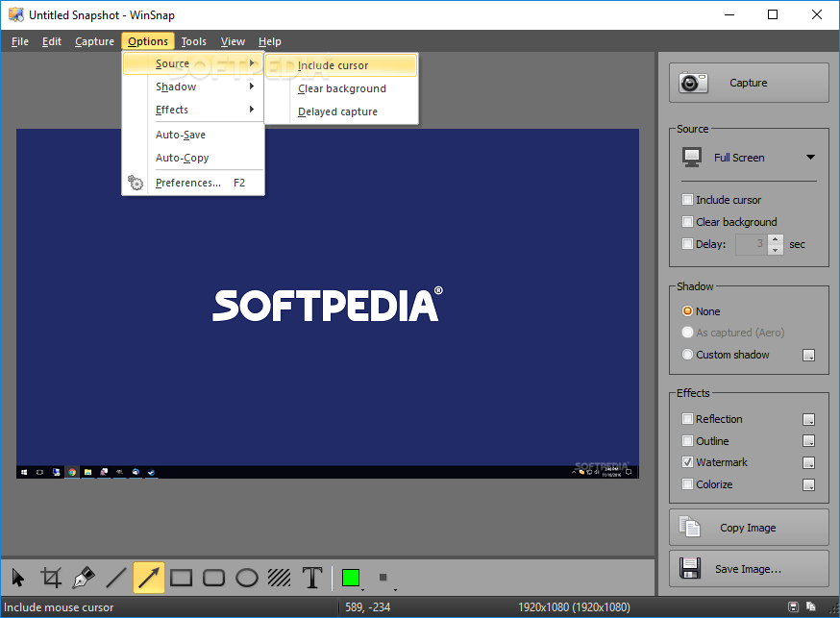Expand the Shadow submenu in Options
The height and width of the screenshot is (618, 840).
coord(193,87)
